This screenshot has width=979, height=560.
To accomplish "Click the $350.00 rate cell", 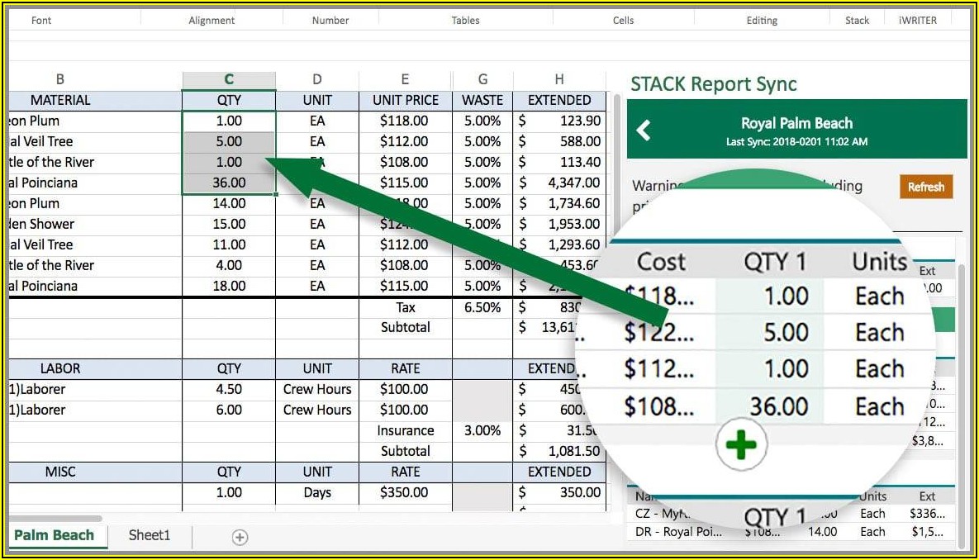I will pyautogui.click(x=405, y=492).
